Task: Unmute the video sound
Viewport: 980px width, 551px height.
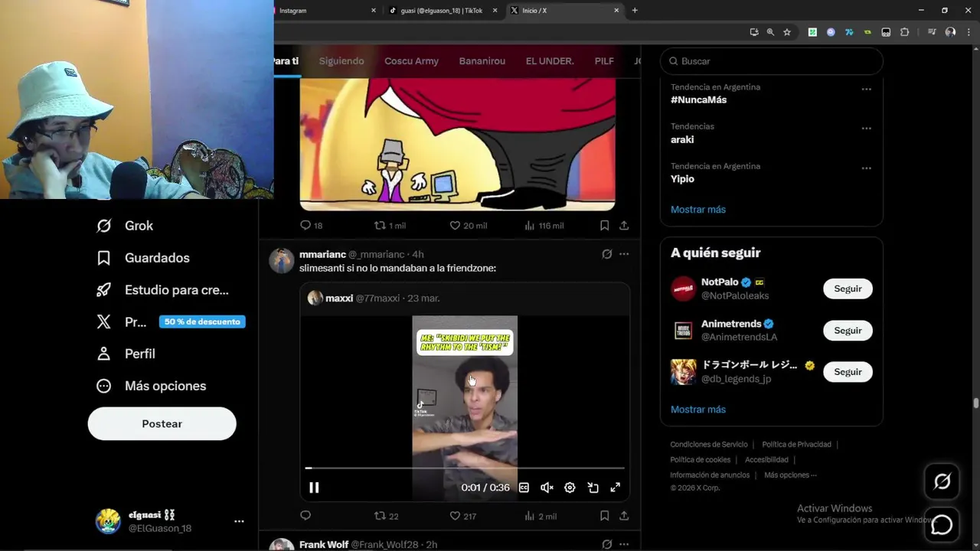Action: tap(547, 487)
